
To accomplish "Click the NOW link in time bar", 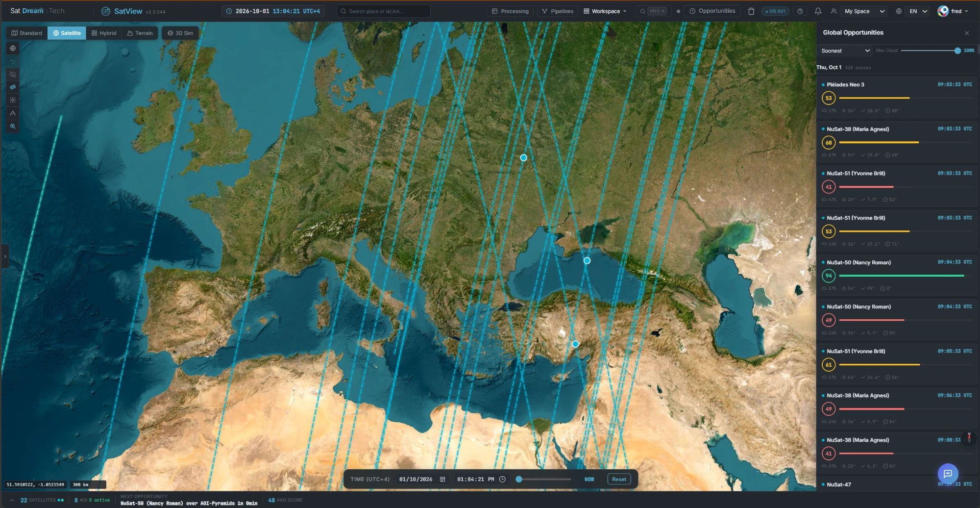I will pos(589,479).
